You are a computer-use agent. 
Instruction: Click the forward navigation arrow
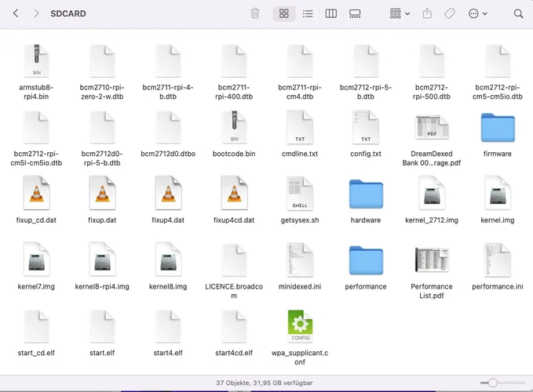click(35, 13)
